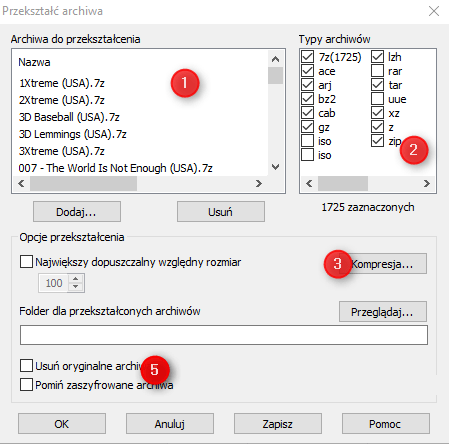The width and height of the screenshot is (449, 444).
Task: Increase the relative size value with up arrow
Action: (x=76, y=279)
